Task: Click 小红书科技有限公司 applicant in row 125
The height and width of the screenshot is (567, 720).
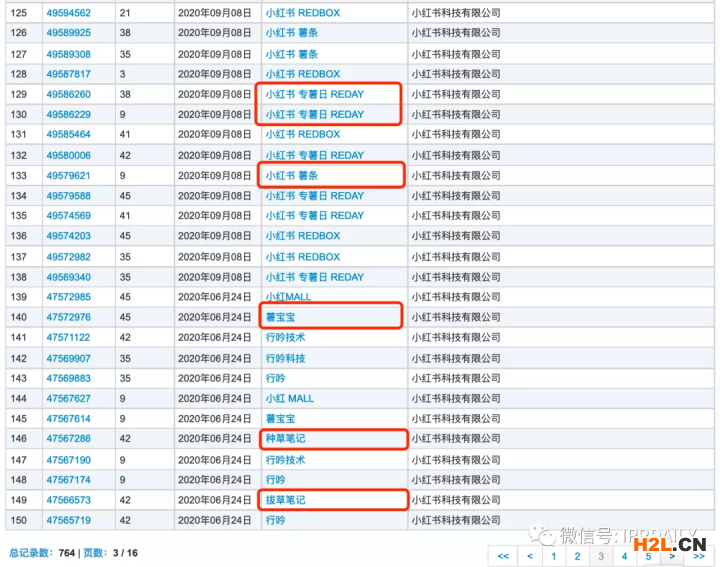Action: click(456, 13)
